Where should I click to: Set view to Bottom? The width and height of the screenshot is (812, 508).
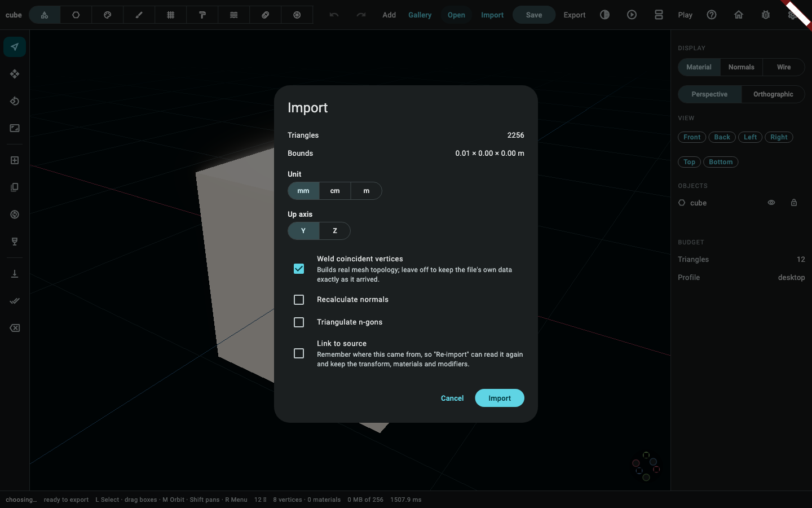coord(721,162)
